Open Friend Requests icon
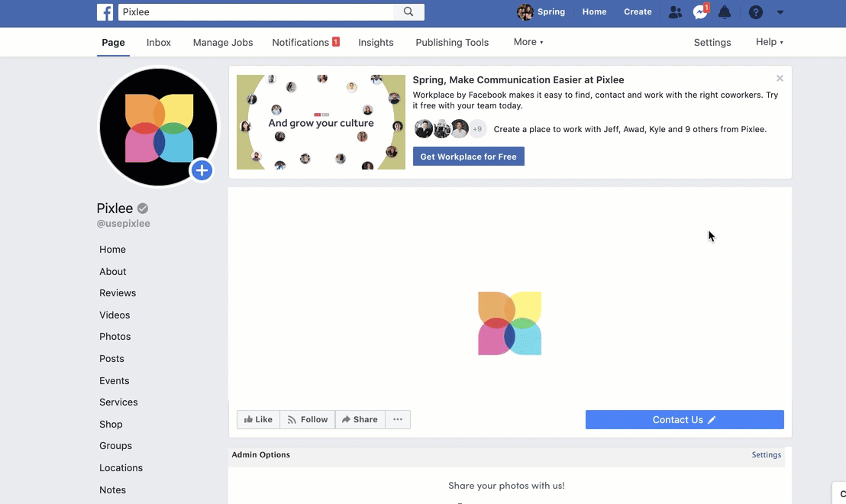The height and width of the screenshot is (504, 846). pyautogui.click(x=675, y=12)
